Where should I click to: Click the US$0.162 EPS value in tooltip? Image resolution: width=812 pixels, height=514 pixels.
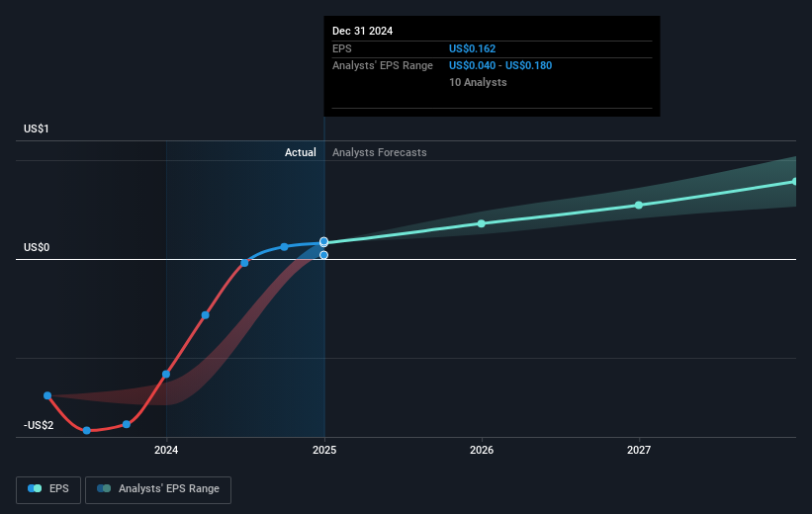click(473, 48)
